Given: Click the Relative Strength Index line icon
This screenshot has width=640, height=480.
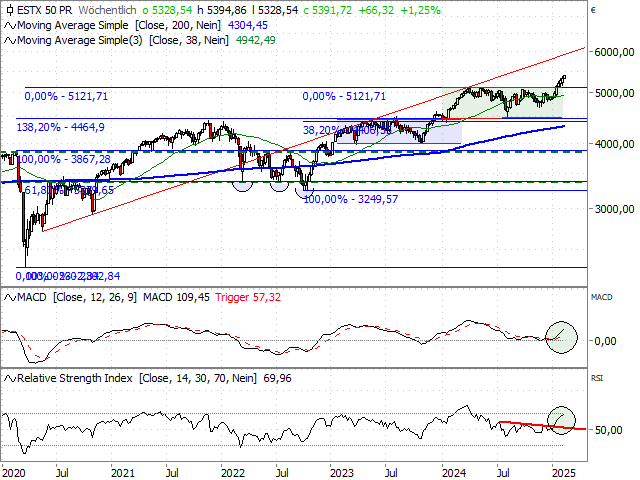Looking at the screenshot, I should point(10,379).
